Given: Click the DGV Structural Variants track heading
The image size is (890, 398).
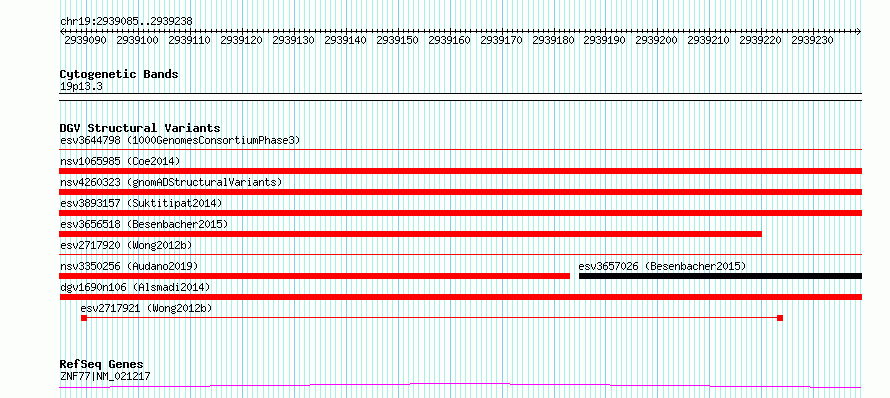Looking at the screenshot, I should (140, 128).
